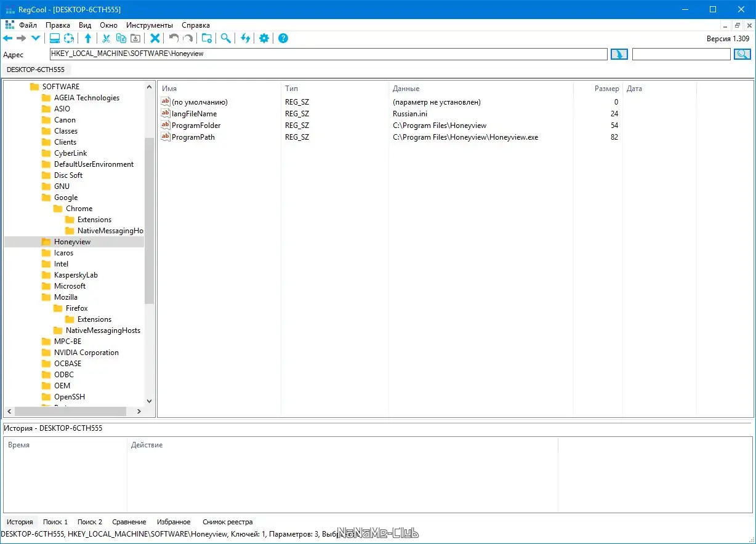
Task: Click the local computer toolbar icon
Action: click(x=55, y=38)
